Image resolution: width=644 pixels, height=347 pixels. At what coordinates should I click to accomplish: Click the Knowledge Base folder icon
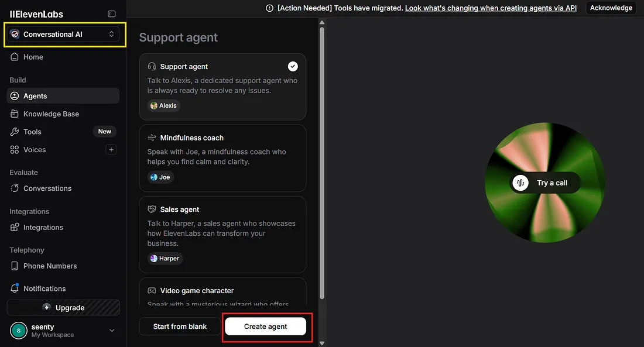[15, 114]
